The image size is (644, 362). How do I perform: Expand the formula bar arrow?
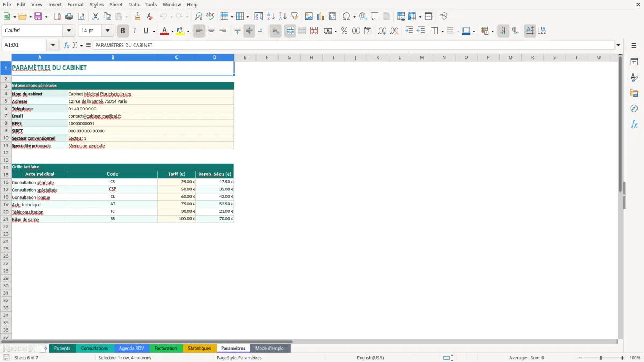coord(618,45)
